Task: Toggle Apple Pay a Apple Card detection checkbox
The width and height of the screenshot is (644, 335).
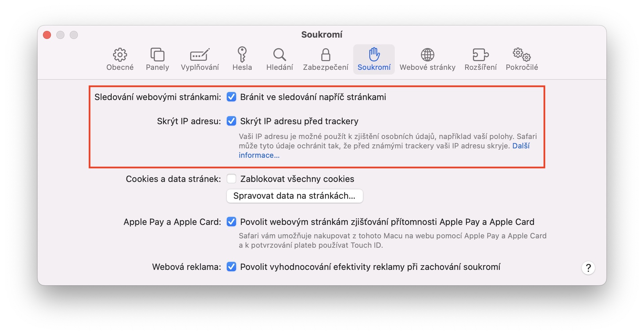Action: 231,222
